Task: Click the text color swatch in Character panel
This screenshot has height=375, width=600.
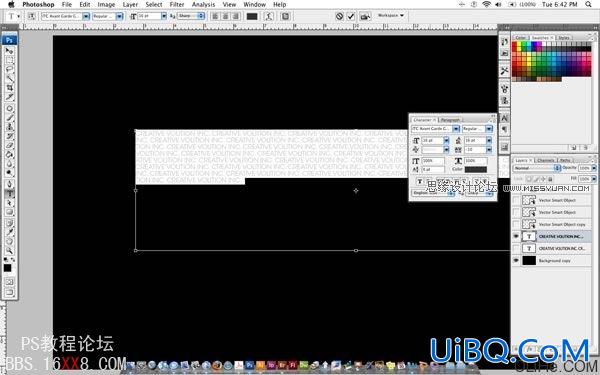Action: pyautogui.click(x=476, y=169)
